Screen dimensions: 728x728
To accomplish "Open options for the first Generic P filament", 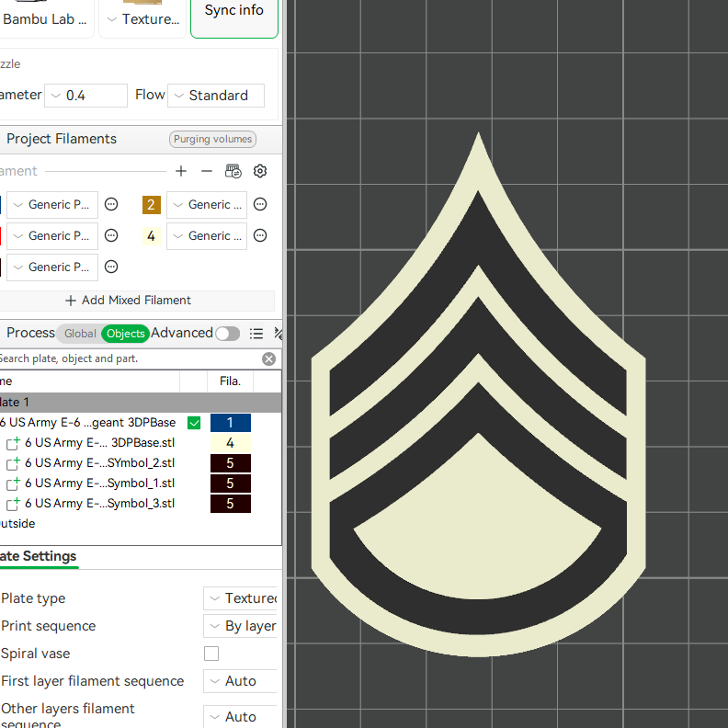I will click(111, 204).
